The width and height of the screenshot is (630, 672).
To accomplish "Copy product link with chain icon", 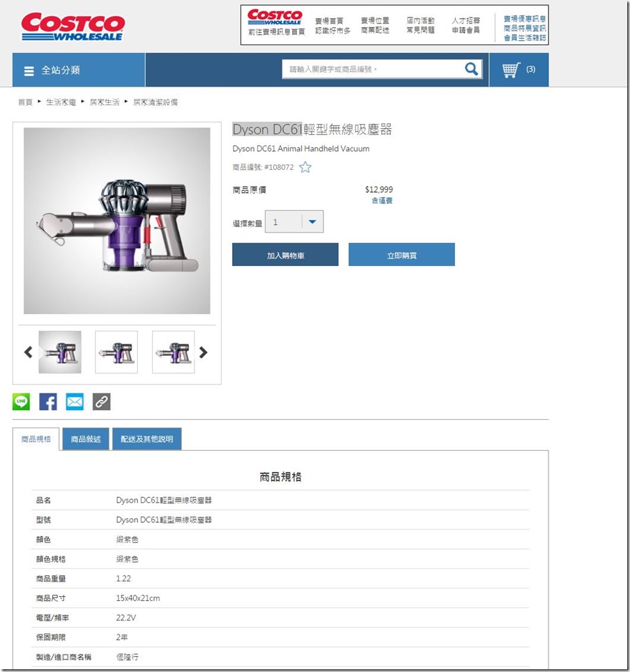I will tap(102, 402).
